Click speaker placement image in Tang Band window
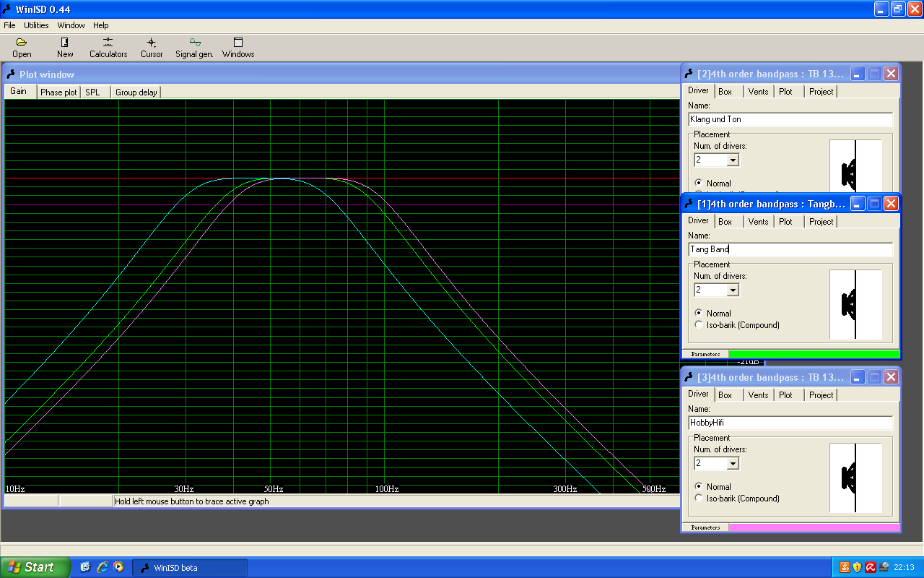Image resolution: width=924 pixels, height=578 pixels. pos(856,304)
